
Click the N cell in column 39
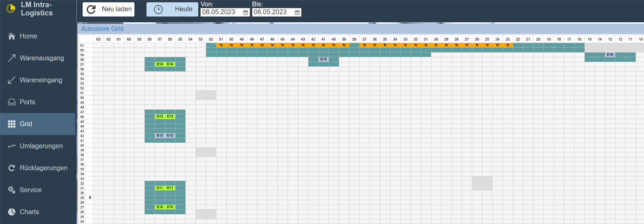(x=344, y=45)
